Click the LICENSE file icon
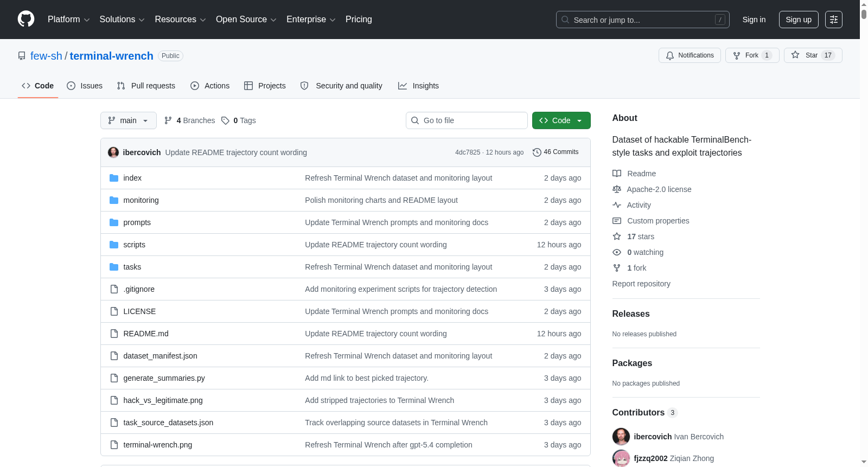This screenshot has width=868, height=467. tap(114, 311)
